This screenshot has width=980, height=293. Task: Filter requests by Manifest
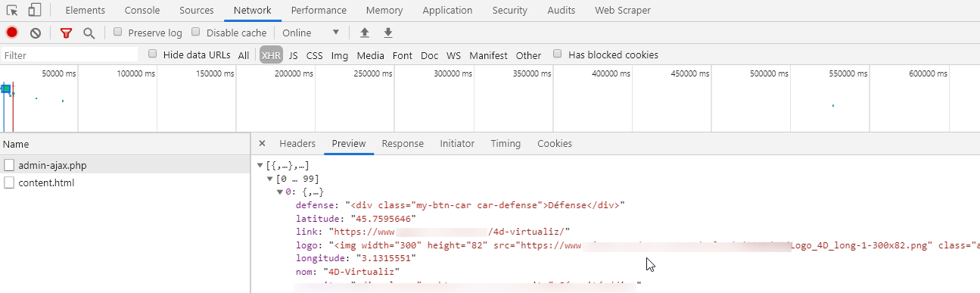coord(488,55)
